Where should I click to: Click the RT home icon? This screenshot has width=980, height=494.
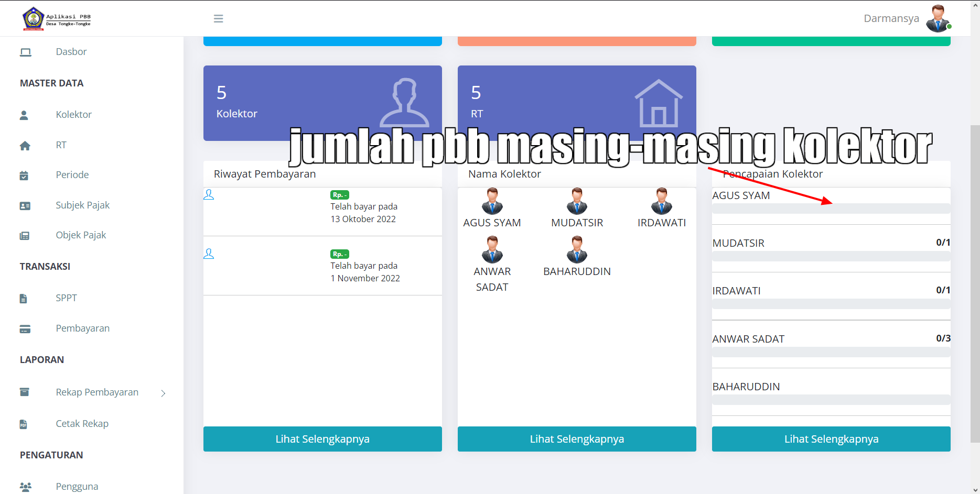click(25, 145)
